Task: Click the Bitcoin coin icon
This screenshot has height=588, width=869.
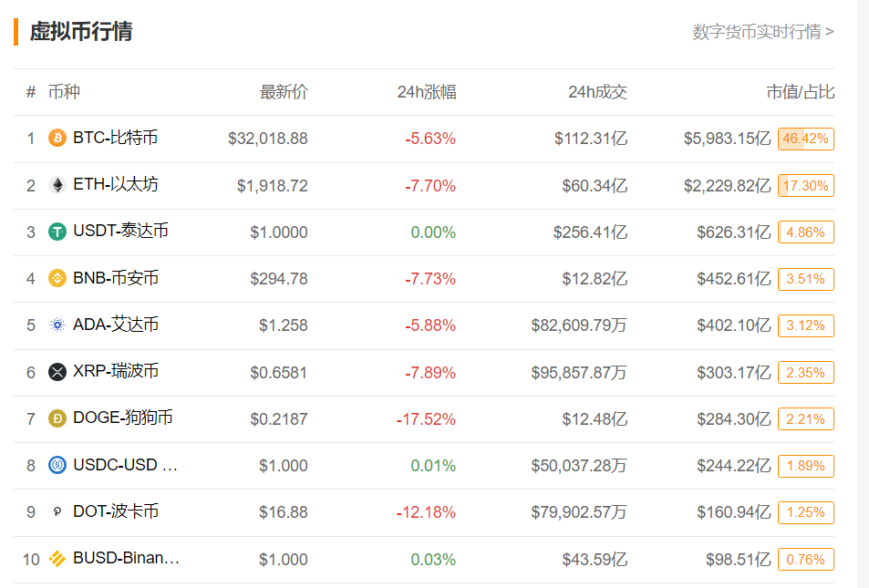Action: click(x=57, y=139)
